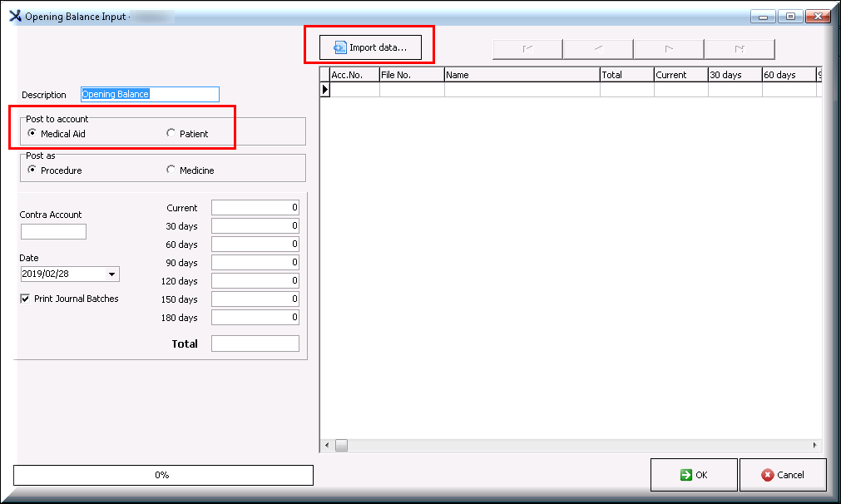This screenshot has height=504, width=841.
Task: Click the OK button
Action: pyautogui.click(x=694, y=475)
